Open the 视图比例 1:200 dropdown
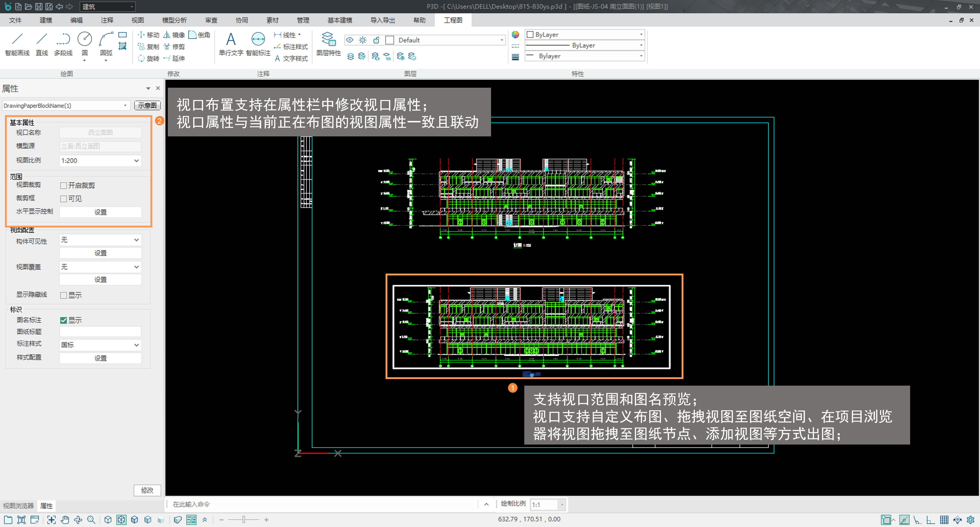The height and width of the screenshot is (527, 980). pos(136,160)
